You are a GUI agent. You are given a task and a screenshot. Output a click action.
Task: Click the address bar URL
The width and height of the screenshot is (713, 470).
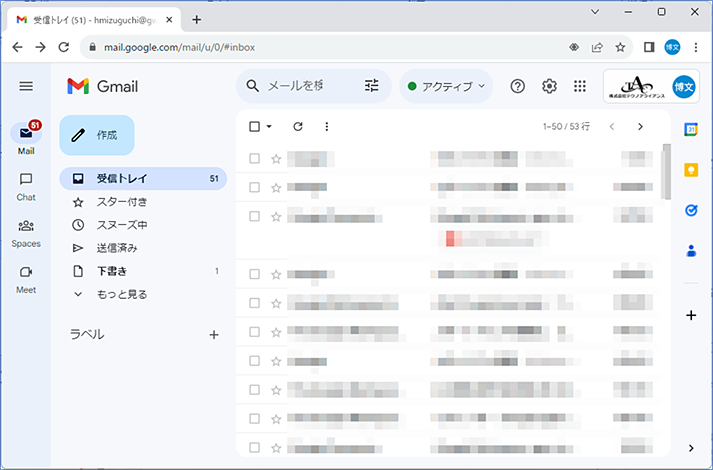[179, 47]
